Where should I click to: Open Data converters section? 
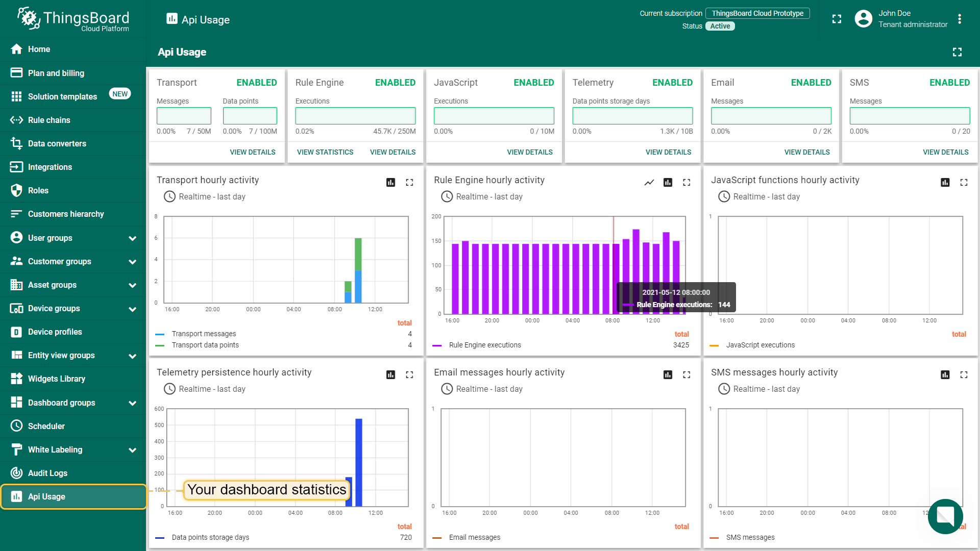[x=73, y=143]
